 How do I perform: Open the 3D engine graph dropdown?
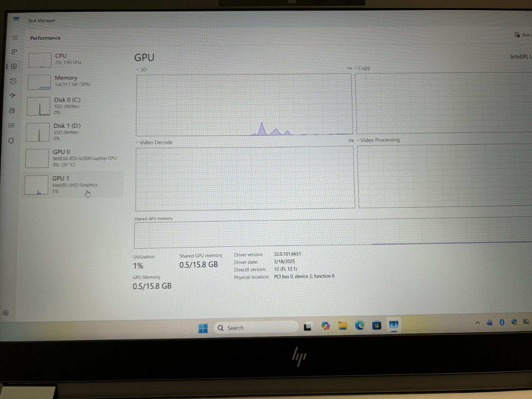click(x=141, y=70)
